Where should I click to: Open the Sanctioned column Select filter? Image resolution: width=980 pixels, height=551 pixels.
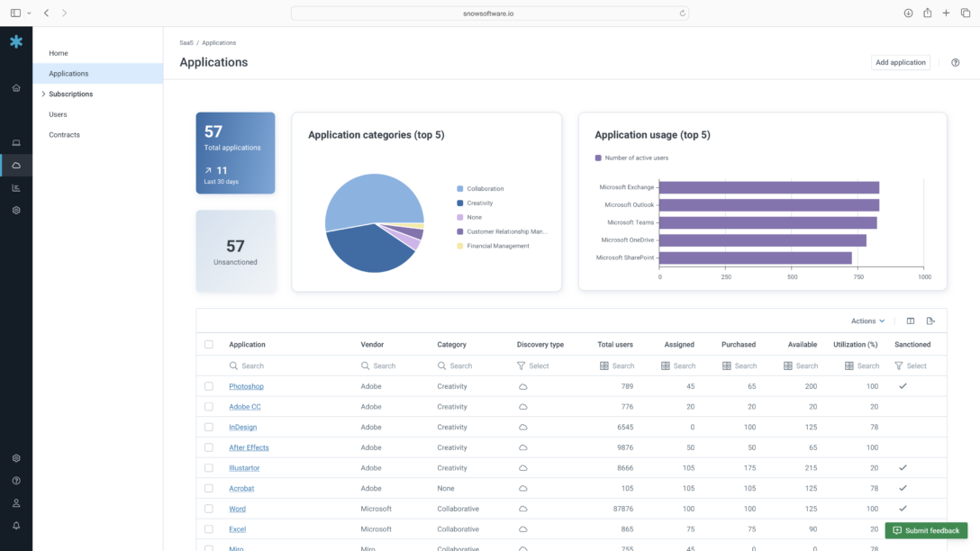pos(913,366)
